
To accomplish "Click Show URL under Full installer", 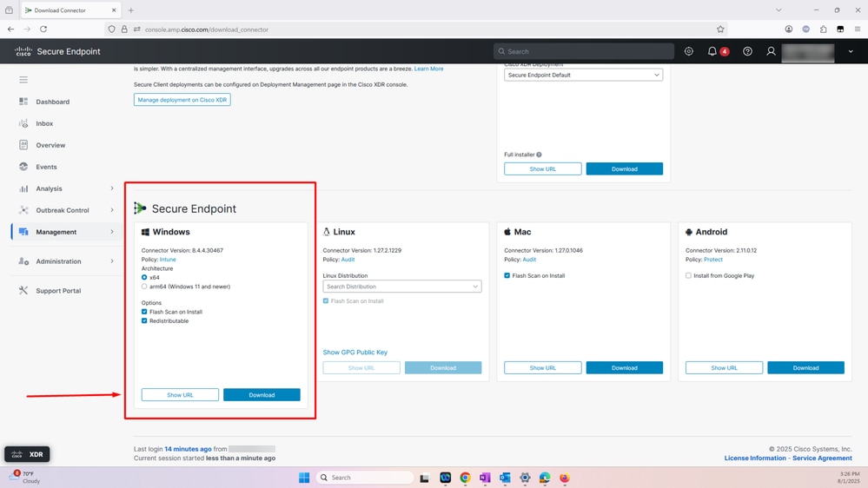I will (542, 168).
